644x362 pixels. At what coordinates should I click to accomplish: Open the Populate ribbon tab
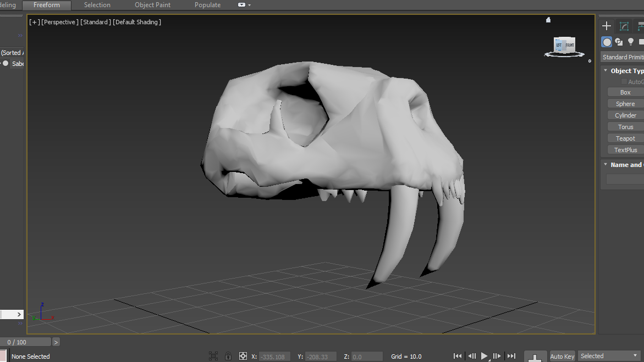(207, 5)
